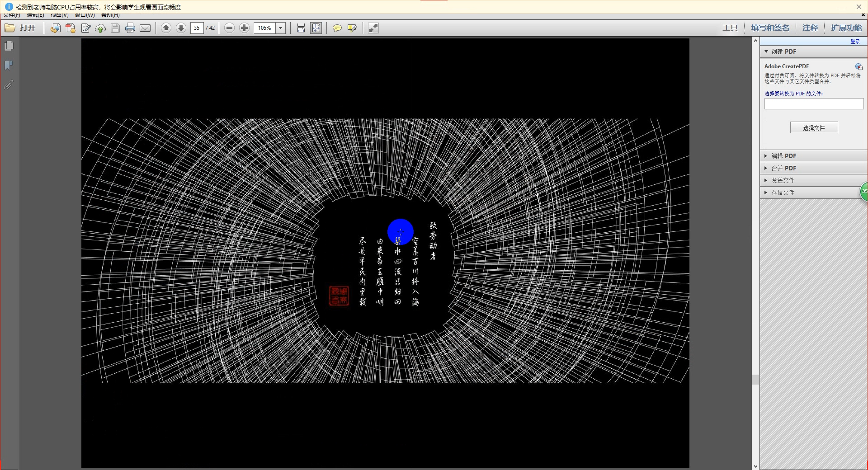The width and height of the screenshot is (868, 470).
Task: Open the bookmarks sidebar panel
Action: tap(9, 66)
